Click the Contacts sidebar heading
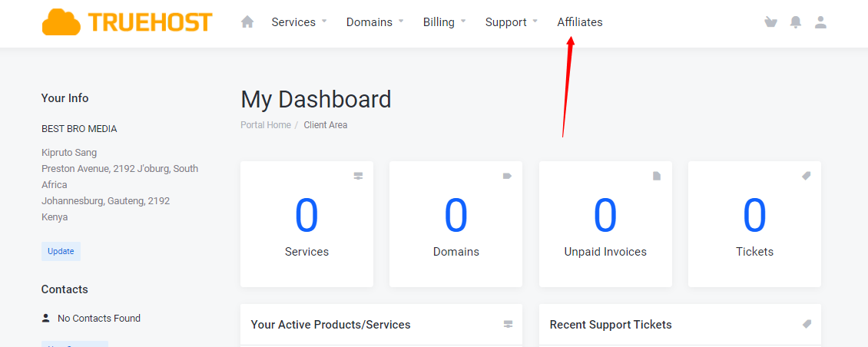 (65, 289)
